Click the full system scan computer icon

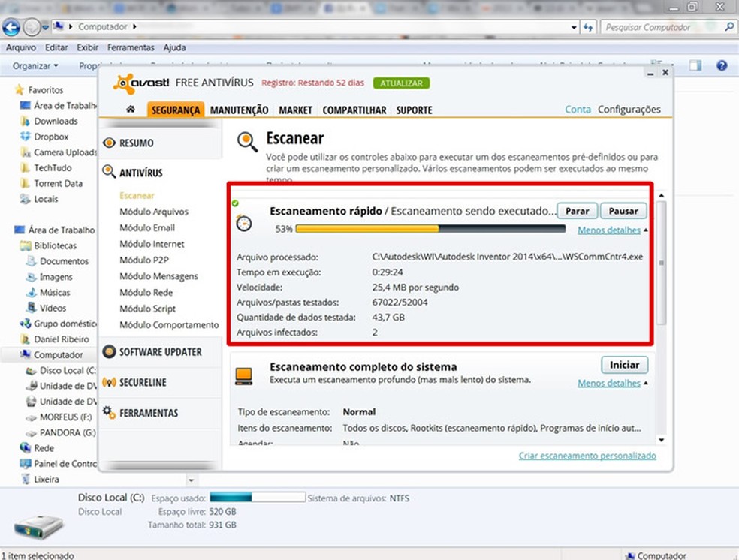(x=243, y=376)
